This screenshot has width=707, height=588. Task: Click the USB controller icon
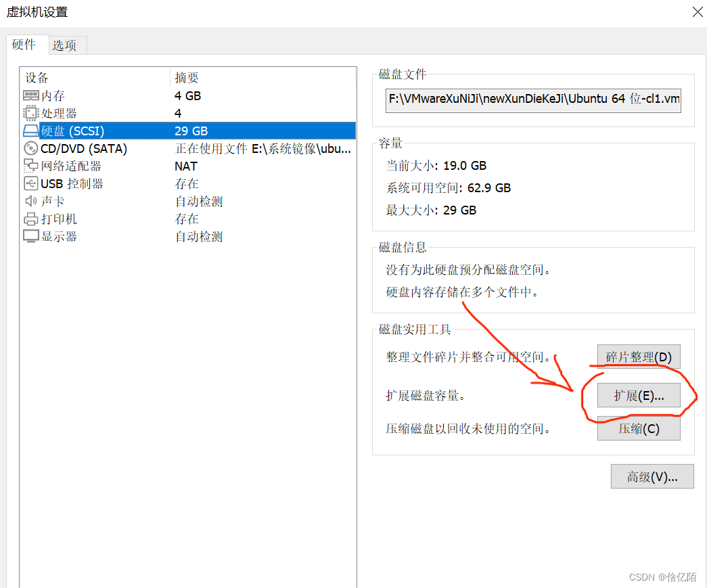[30, 183]
